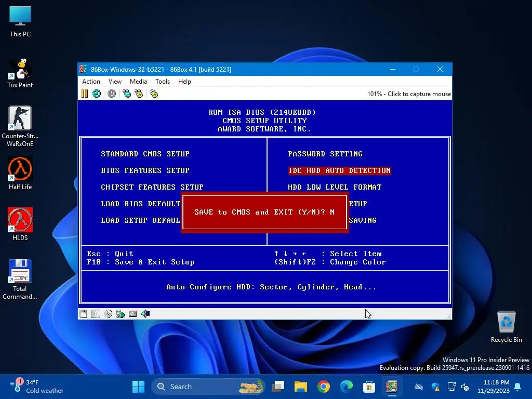Viewport: 532px width, 399px height.
Task: Select the HLDS desktop shortcut
Action: point(20,224)
